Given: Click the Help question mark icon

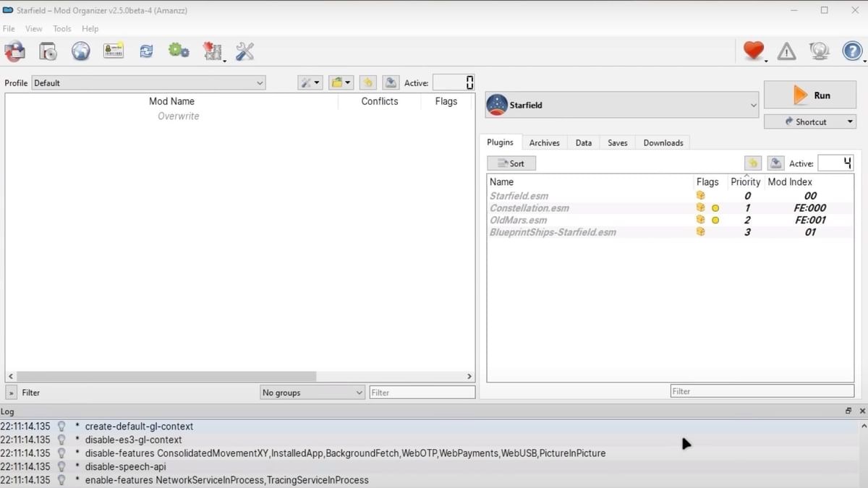Looking at the screenshot, I should coord(852,51).
